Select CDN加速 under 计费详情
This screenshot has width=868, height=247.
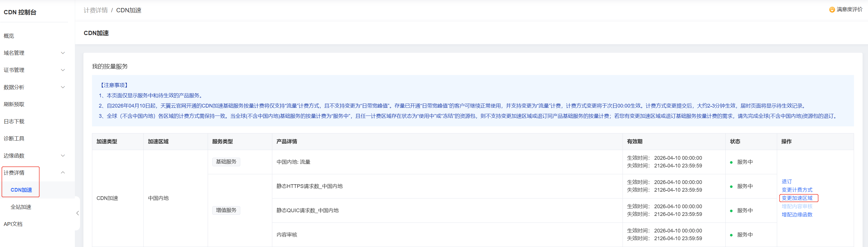pos(21,190)
